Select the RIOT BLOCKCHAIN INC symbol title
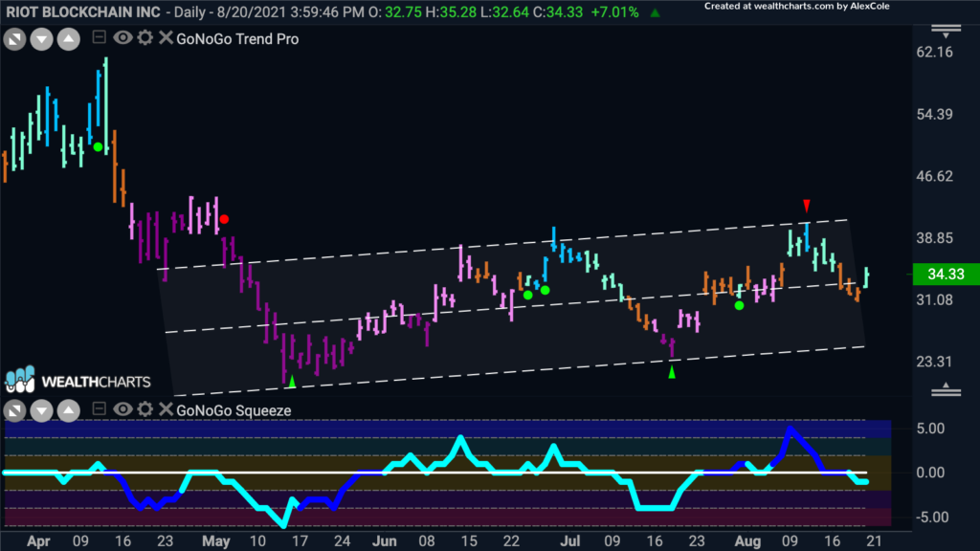Viewport: 980px width, 551px height. (83, 11)
